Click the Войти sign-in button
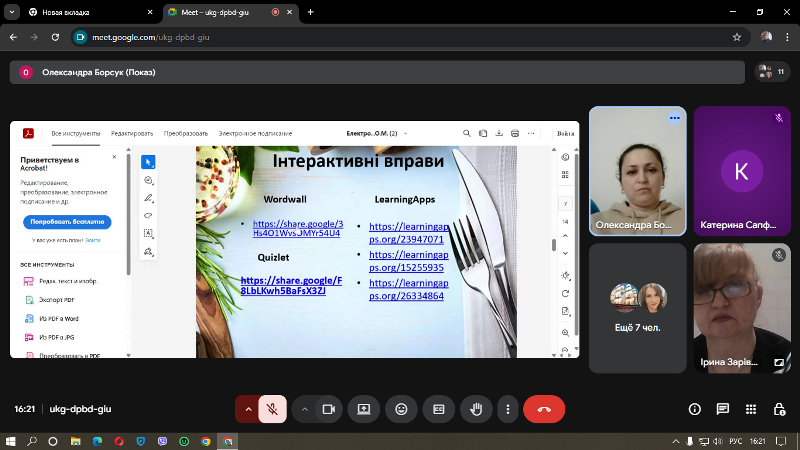 point(565,134)
